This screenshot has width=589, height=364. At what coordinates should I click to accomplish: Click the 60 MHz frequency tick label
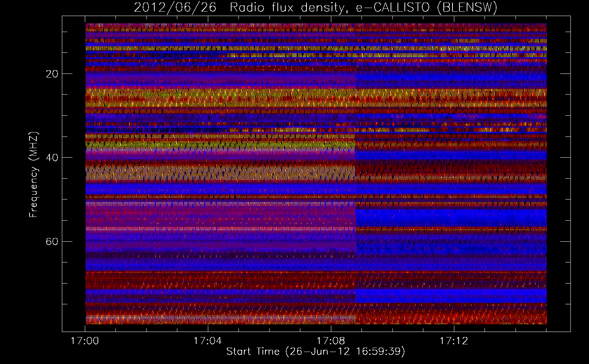[x=52, y=241]
